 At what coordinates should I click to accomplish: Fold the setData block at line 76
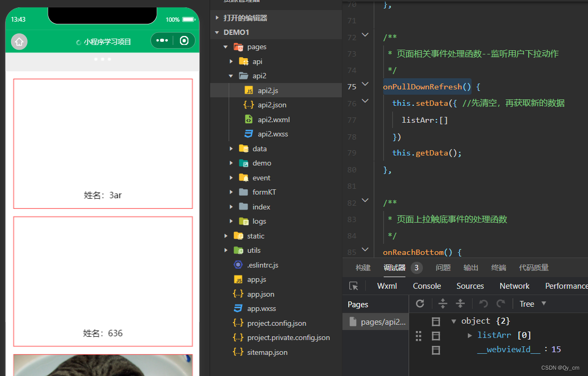click(365, 100)
